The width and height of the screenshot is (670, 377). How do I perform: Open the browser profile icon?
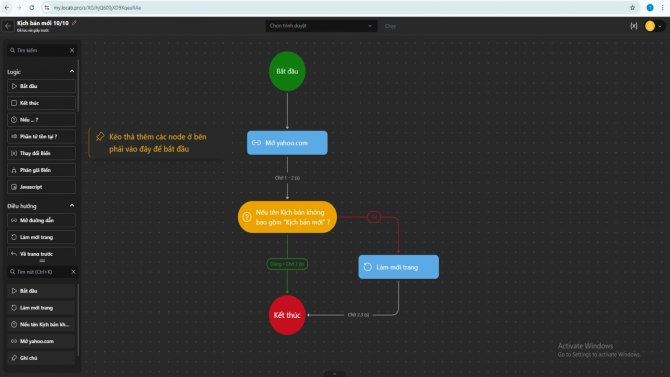pyautogui.click(x=650, y=8)
